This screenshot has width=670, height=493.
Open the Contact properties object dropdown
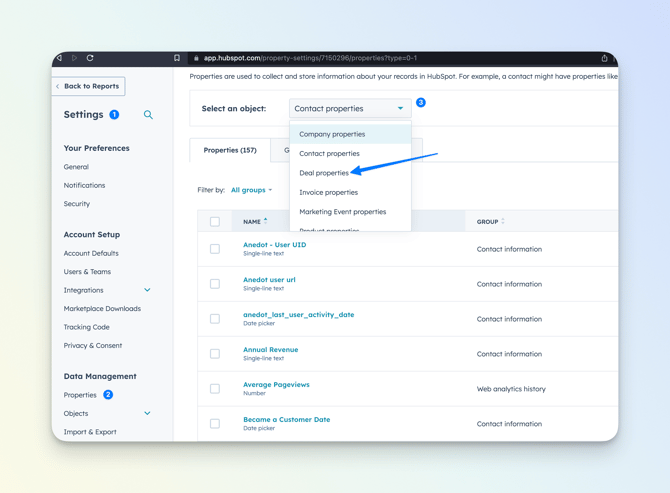350,109
